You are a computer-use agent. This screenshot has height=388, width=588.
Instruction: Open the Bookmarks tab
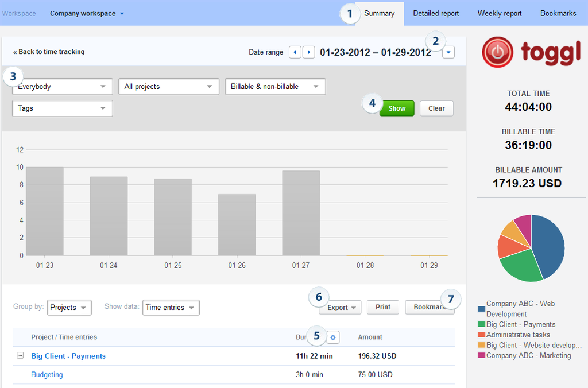click(x=558, y=14)
